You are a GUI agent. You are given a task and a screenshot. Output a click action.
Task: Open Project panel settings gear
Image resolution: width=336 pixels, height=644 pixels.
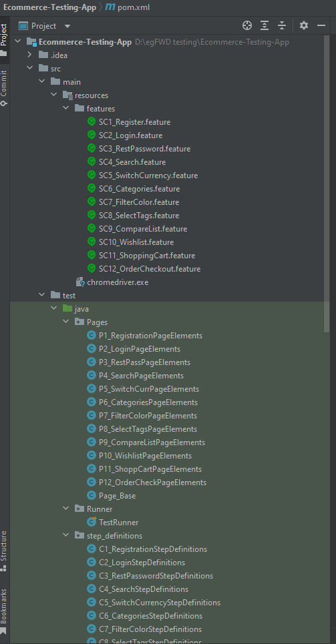(304, 26)
